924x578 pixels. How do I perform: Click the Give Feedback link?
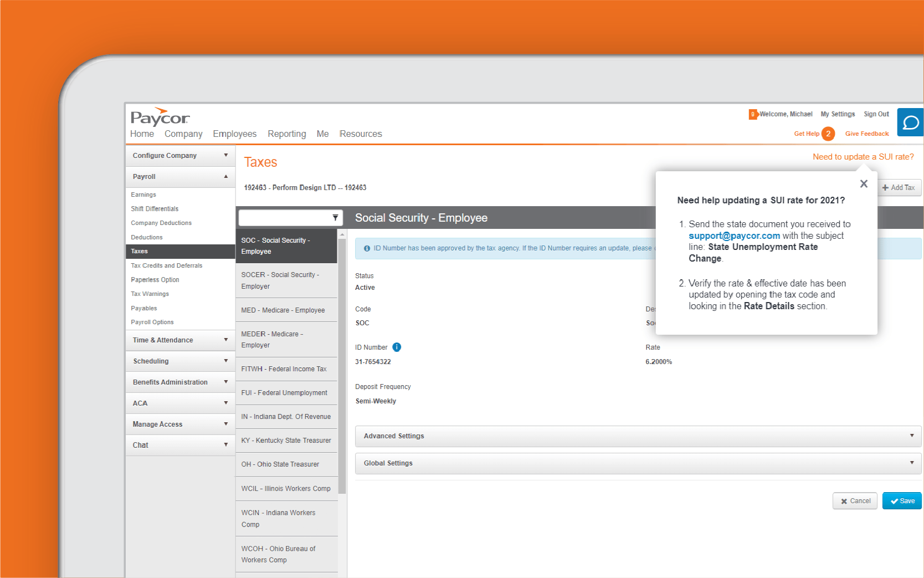[x=867, y=134]
